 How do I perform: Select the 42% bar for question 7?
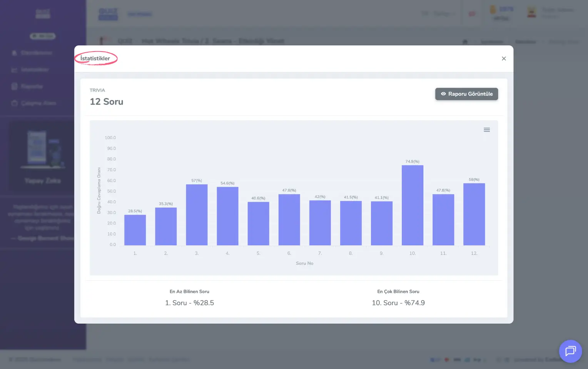320,223
